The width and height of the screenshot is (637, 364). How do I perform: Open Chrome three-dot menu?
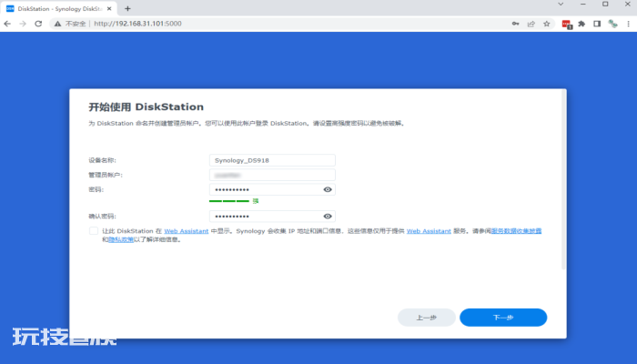(629, 24)
